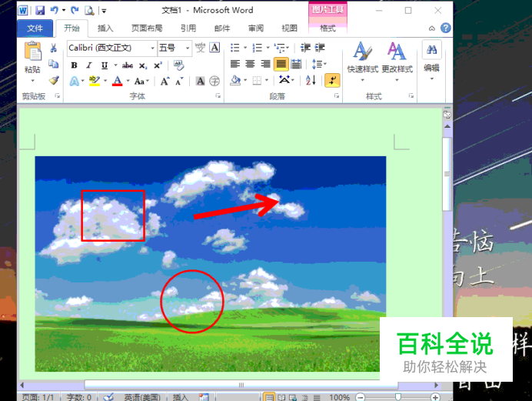Click the zoom slider handle
Image resolution: width=532 pixels, height=401 pixels.
pos(398,397)
